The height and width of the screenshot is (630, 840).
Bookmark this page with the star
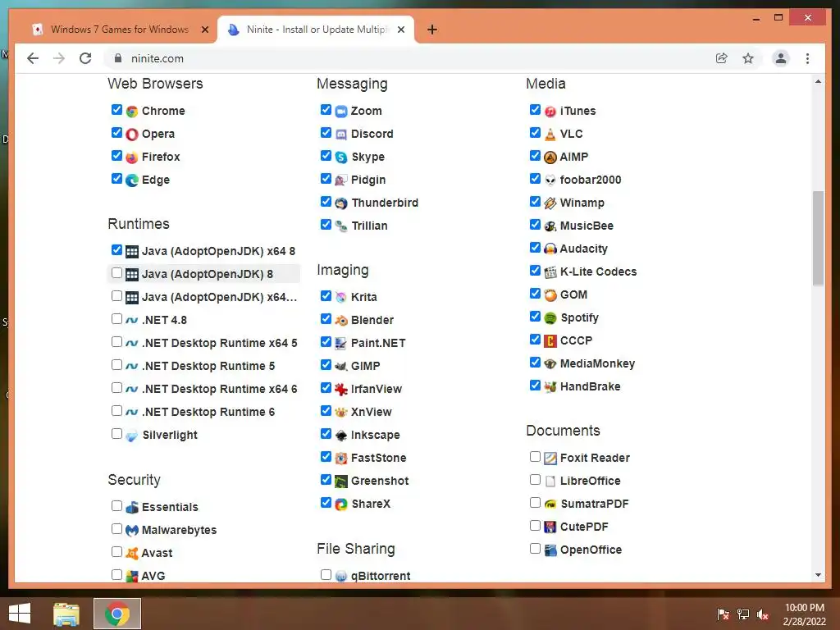coord(748,58)
